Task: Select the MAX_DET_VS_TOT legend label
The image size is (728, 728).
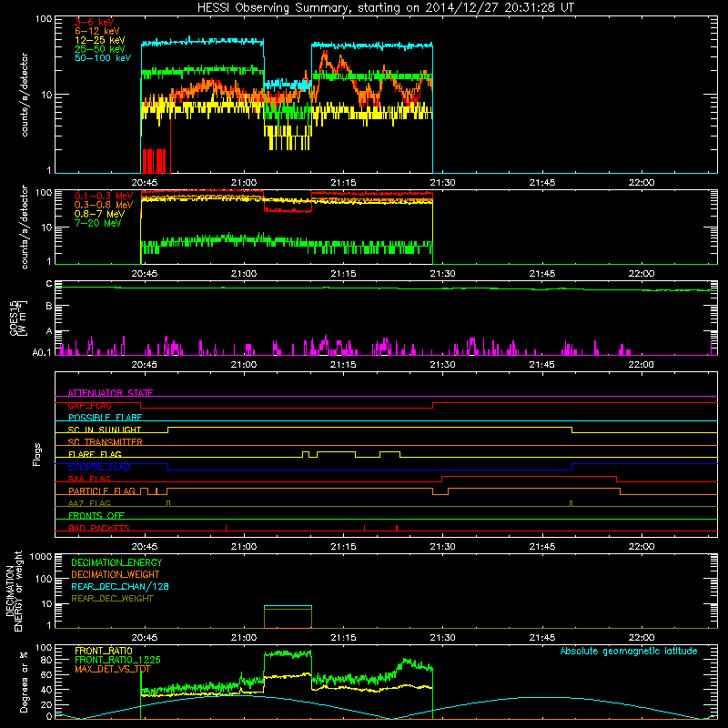Action: [113, 669]
